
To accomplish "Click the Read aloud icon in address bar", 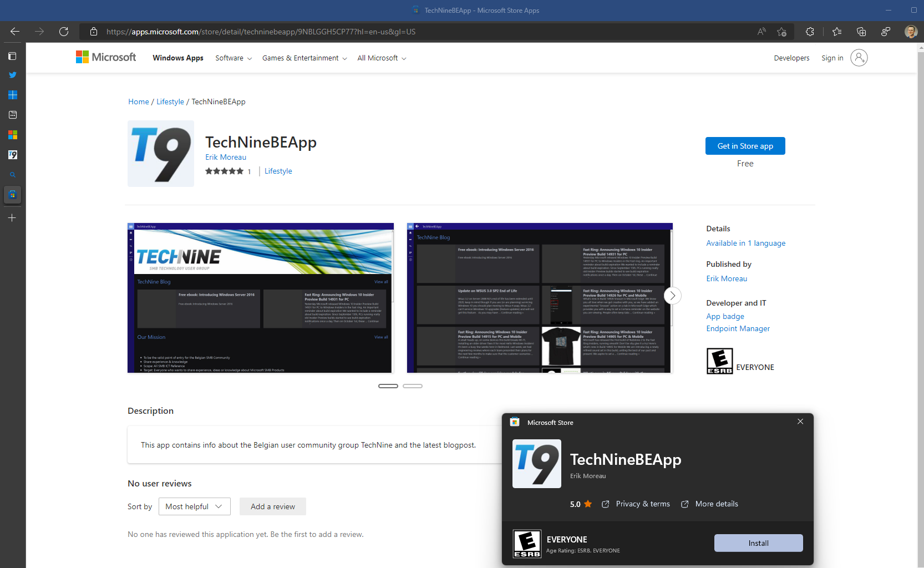I will (761, 32).
